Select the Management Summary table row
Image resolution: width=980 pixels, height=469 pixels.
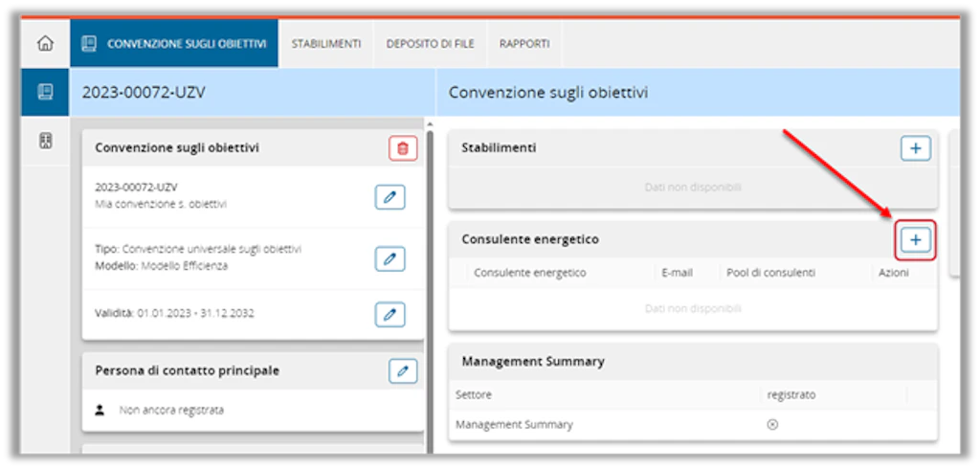[693, 425]
